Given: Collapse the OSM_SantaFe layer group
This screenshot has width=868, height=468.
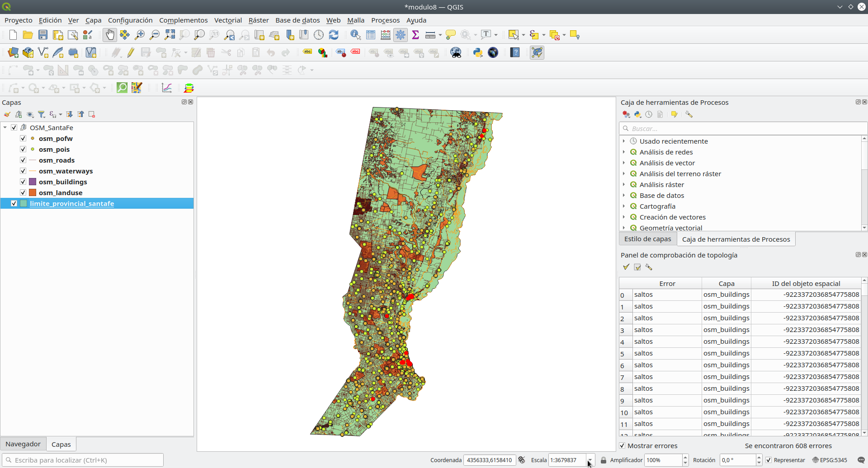Looking at the screenshot, I should point(5,127).
